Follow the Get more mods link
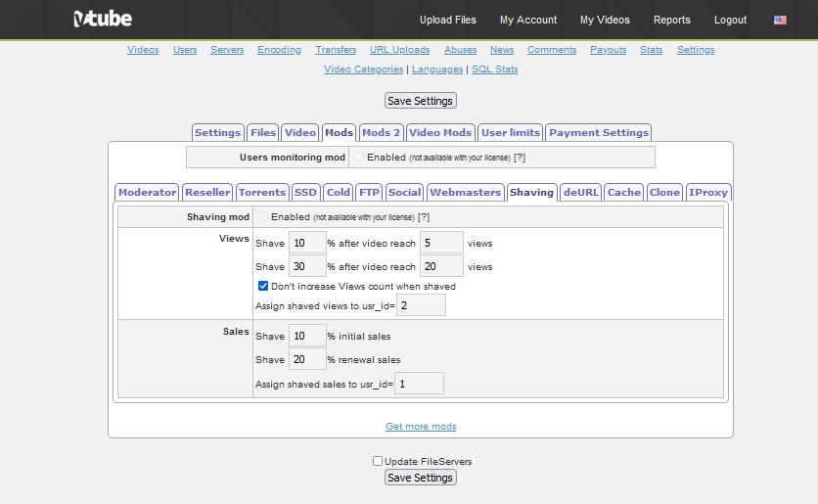The height and width of the screenshot is (504, 818). [x=421, y=427]
